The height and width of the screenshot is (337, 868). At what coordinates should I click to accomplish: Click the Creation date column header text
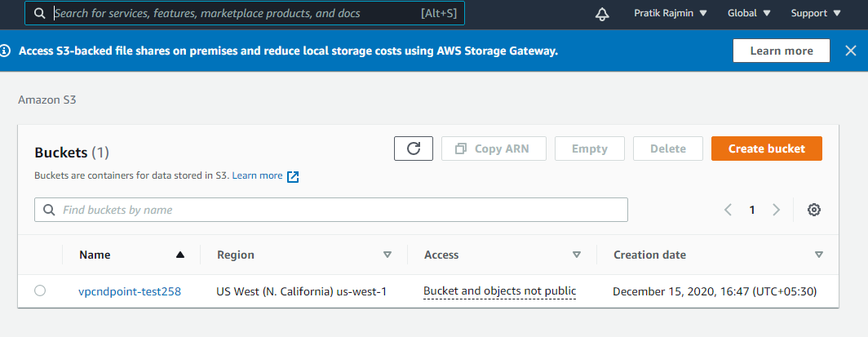pos(650,255)
